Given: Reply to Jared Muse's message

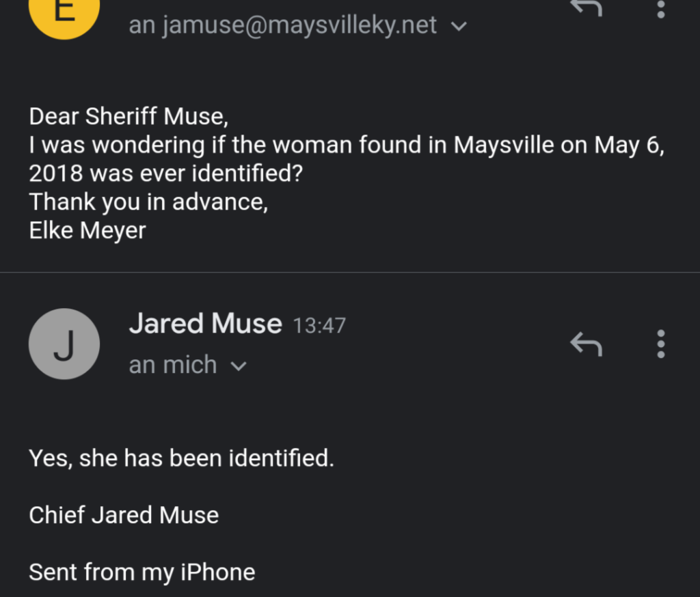Looking at the screenshot, I should point(586,344).
